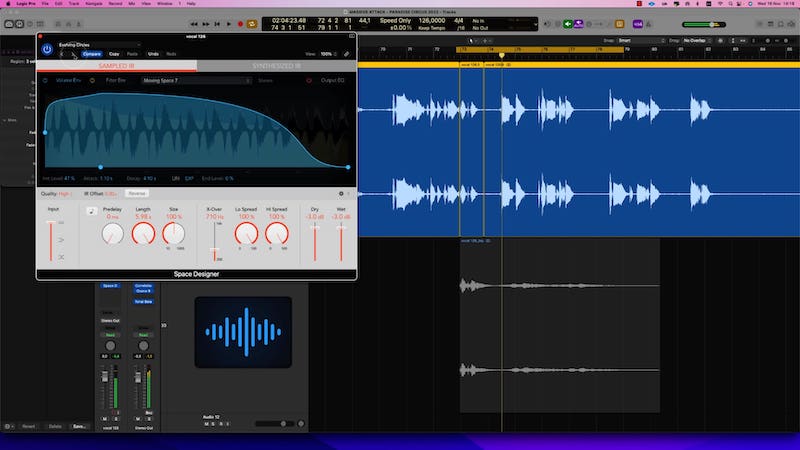The width and height of the screenshot is (800, 450).
Task: Select the EXP envelope curve mode
Action: [x=189, y=179]
